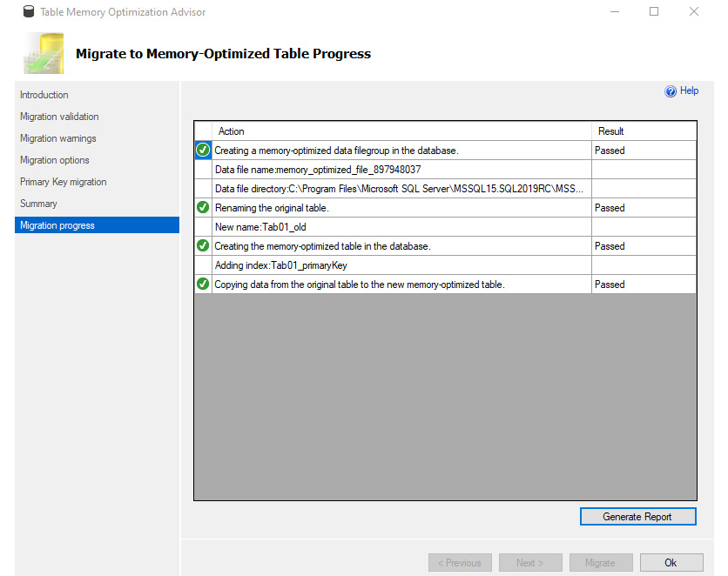728x576 pixels.
Task: Click the Generate Report button
Action: click(637, 517)
